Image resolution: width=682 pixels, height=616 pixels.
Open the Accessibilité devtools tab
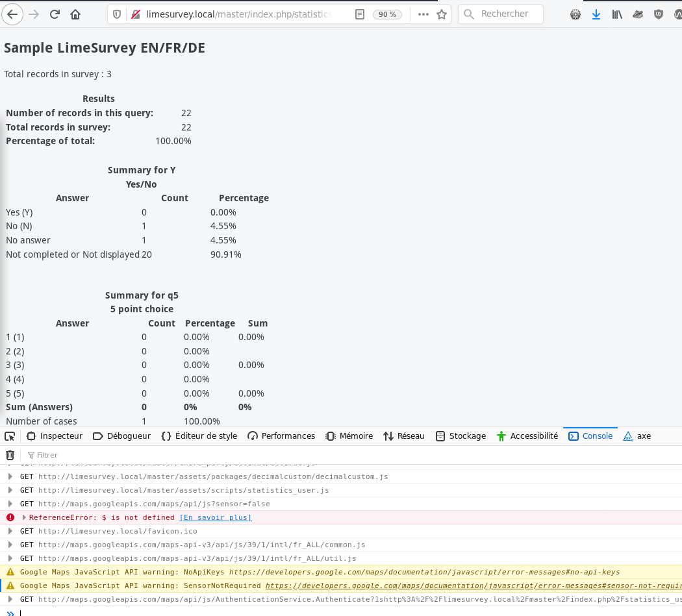527,436
